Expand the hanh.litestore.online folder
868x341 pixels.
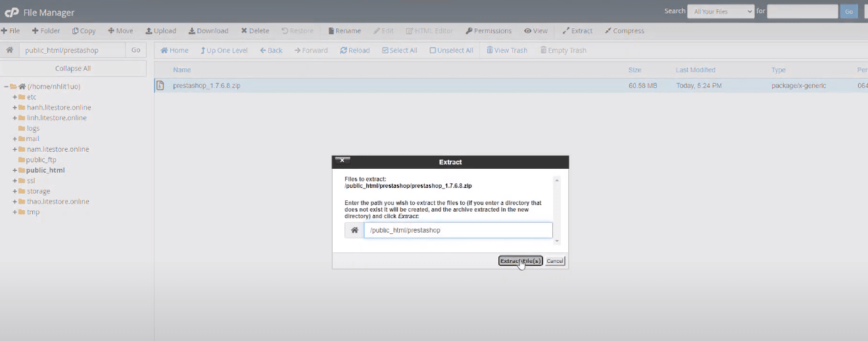pos(14,108)
